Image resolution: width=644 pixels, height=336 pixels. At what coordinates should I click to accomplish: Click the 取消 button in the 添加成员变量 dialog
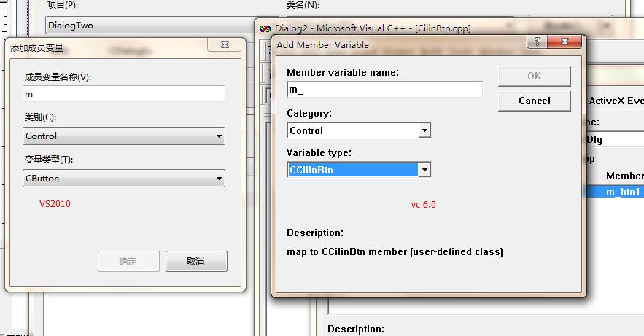(196, 262)
